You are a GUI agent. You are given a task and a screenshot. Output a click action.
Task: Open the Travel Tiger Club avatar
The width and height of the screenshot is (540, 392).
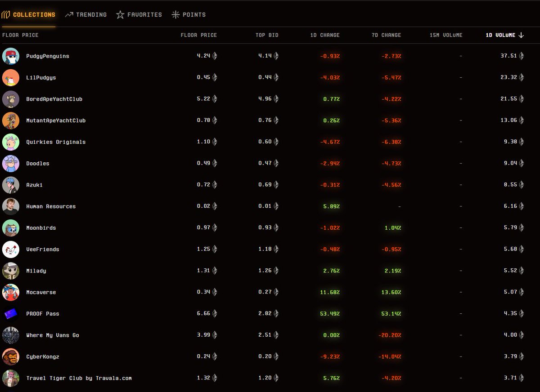[11, 378]
